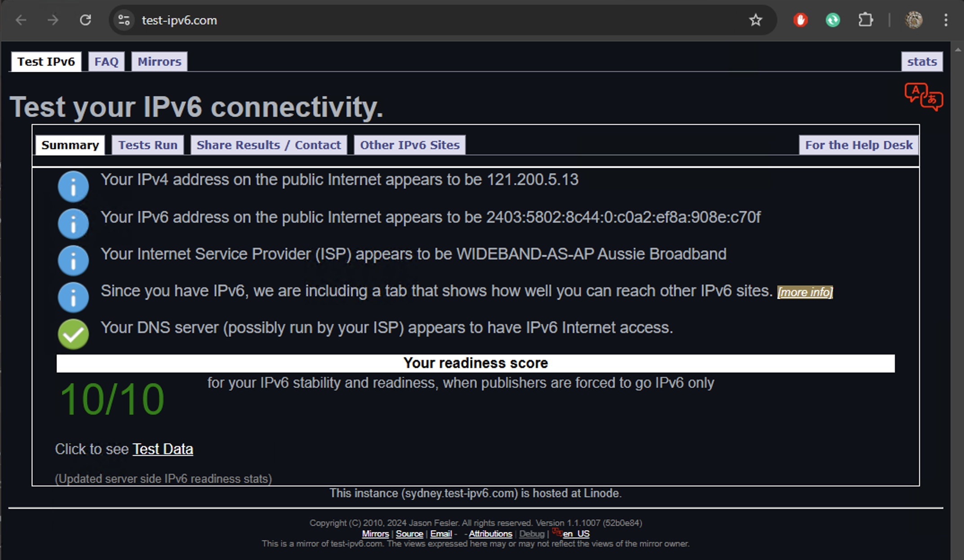Click the Other IPv6 Sites tab

(x=409, y=144)
